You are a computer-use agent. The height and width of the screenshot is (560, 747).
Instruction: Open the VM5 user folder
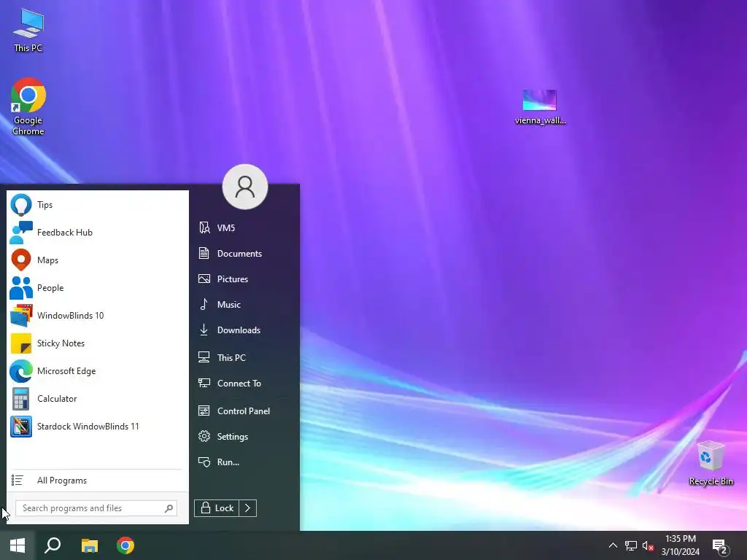click(245, 228)
